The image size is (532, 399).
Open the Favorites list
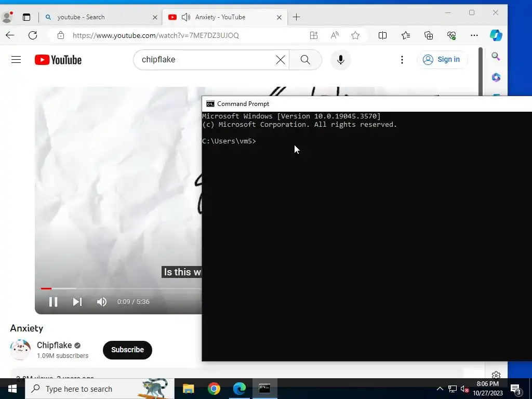point(405,35)
